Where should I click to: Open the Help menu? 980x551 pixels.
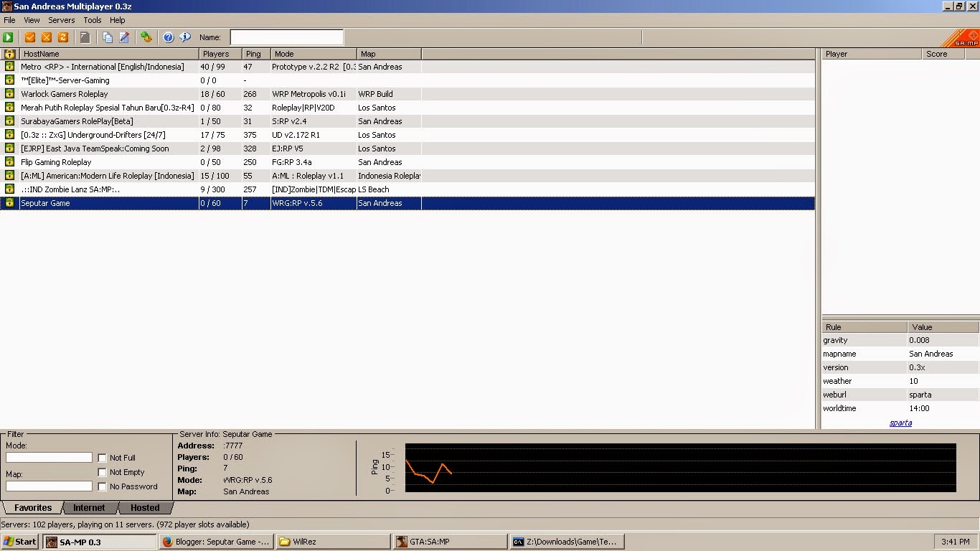pyautogui.click(x=118, y=20)
